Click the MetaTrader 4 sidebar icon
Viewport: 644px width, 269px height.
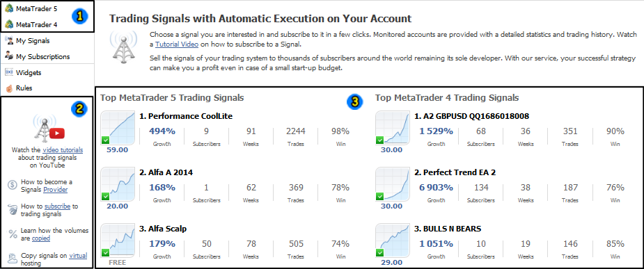9,24
